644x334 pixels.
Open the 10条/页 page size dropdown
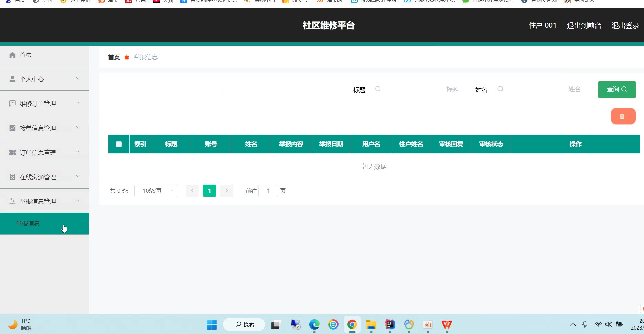pyautogui.click(x=155, y=191)
